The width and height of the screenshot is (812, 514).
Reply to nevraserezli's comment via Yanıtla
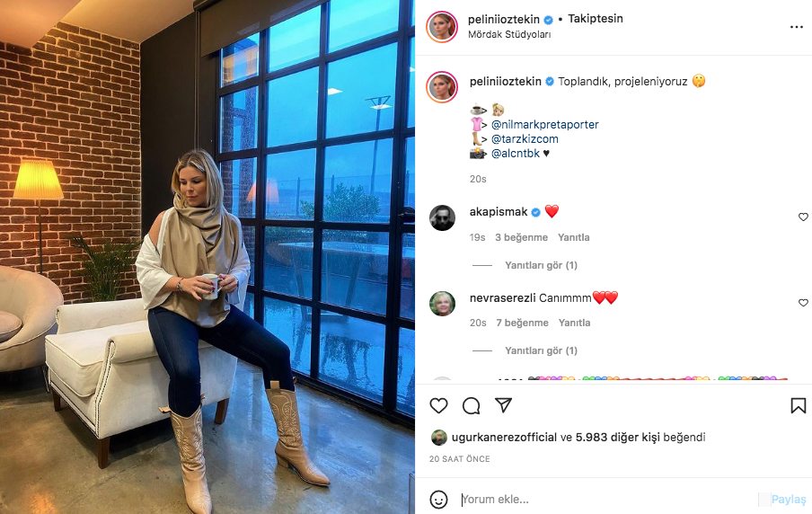pos(574,323)
